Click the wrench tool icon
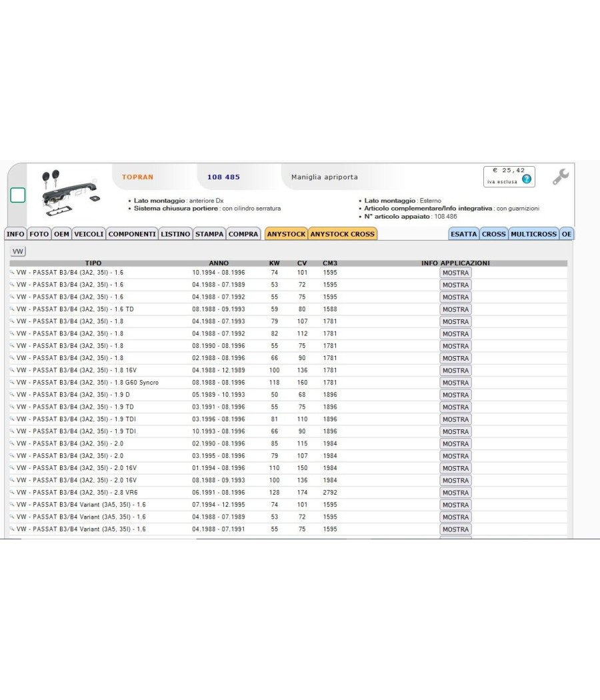This screenshot has height=700, width=600. tap(560, 177)
